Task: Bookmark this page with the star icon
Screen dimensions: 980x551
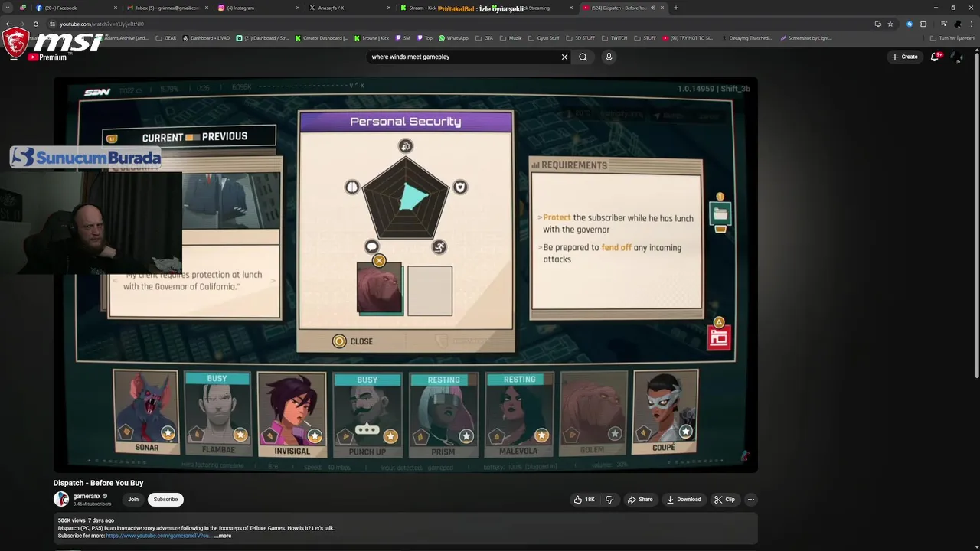Action: coord(890,24)
